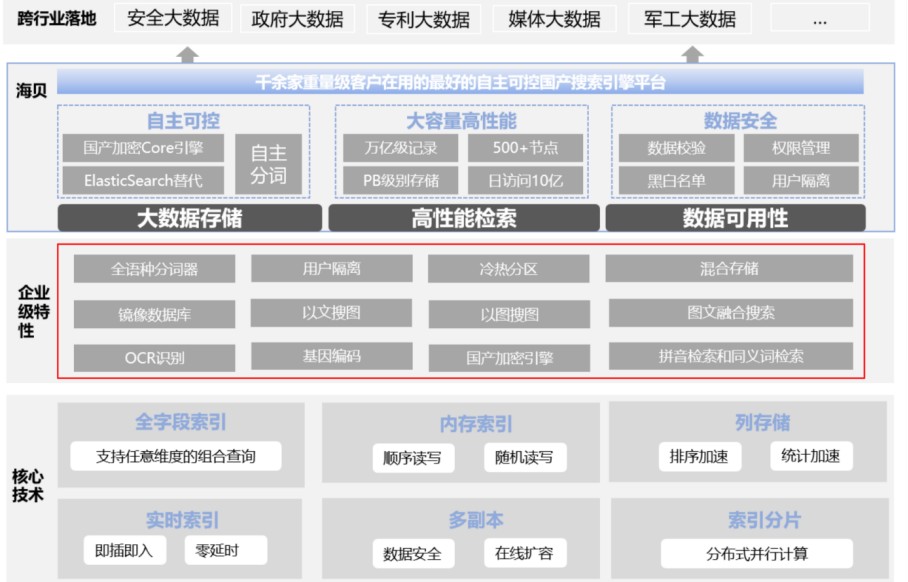Click the 黑白名单 box
Viewport: 908px width, 582px height.
[x=676, y=180]
